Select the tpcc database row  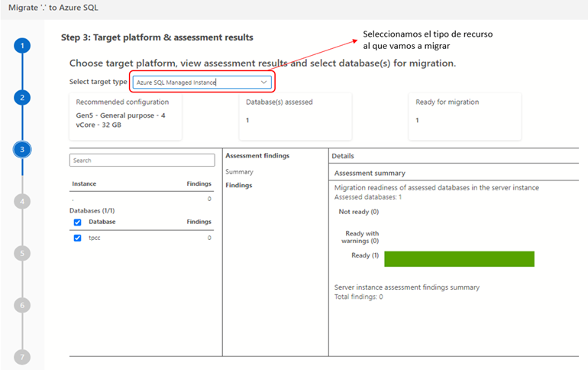[x=142, y=238]
